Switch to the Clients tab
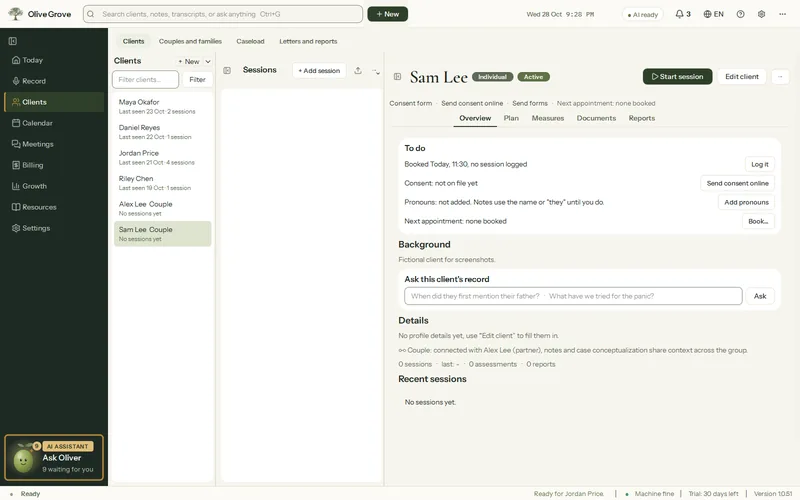This screenshot has width=800, height=500. pyautogui.click(x=134, y=41)
